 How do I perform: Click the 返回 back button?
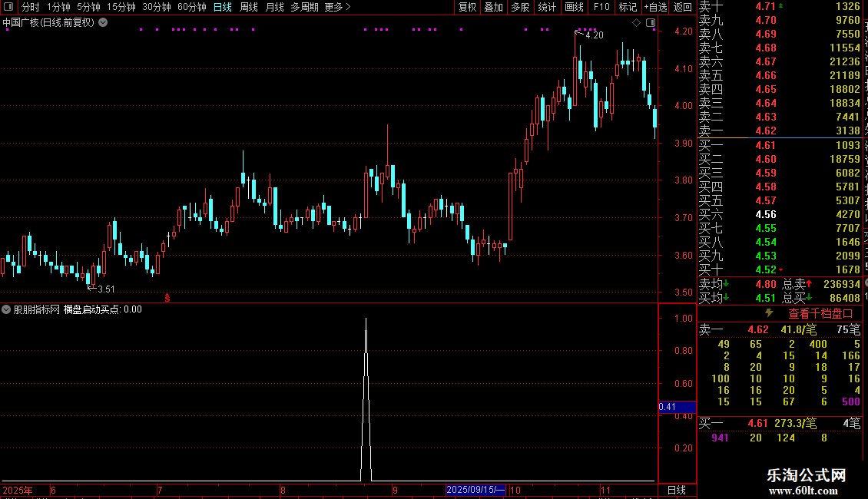683,7
